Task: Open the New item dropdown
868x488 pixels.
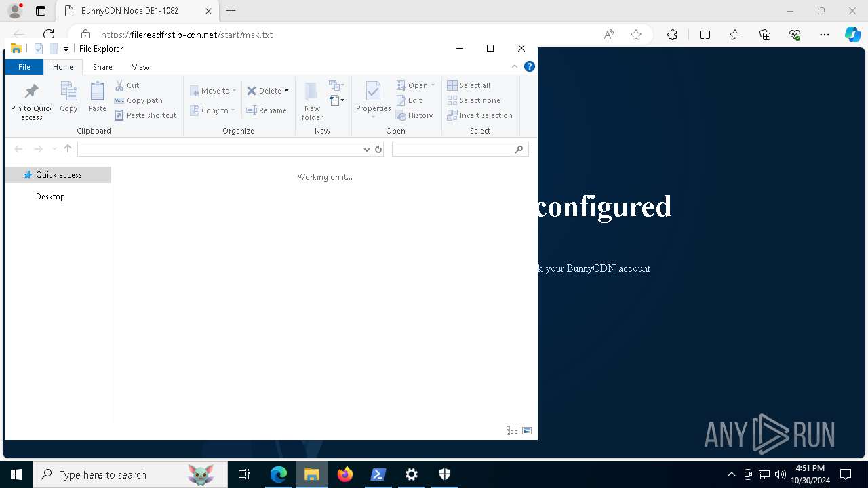Action: (337, 85)
